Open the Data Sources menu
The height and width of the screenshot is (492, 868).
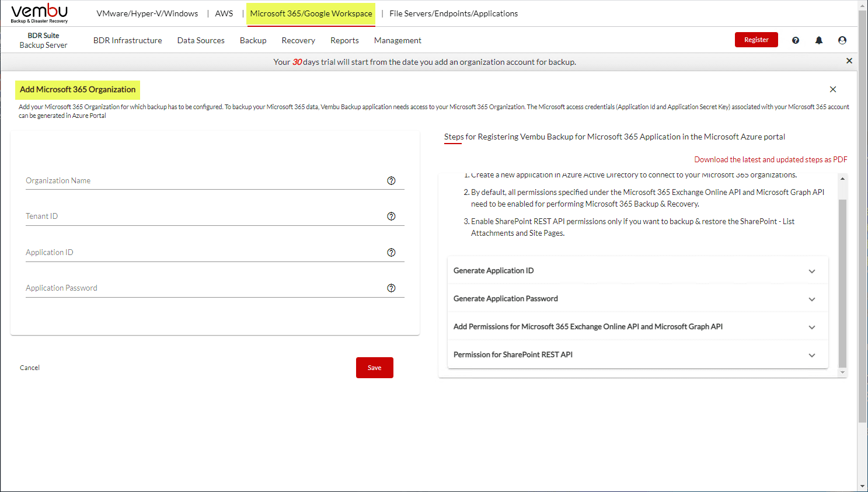coord(201,40)
